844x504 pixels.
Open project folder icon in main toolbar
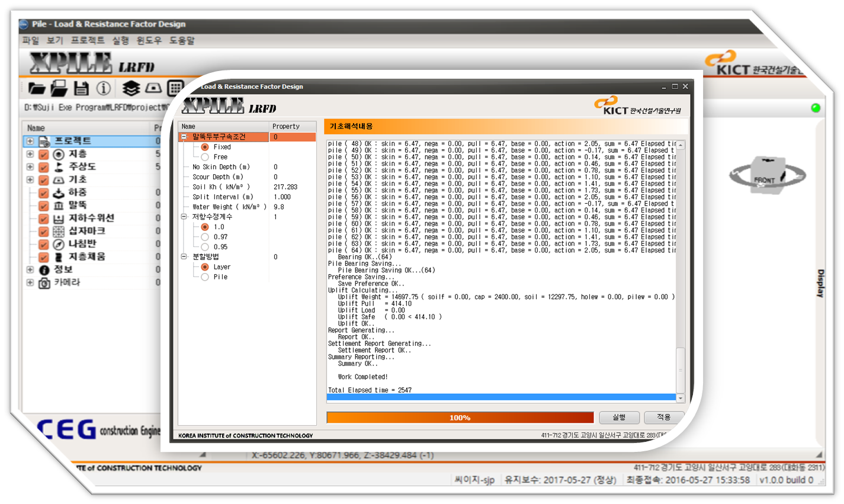(x=36, y=89)
